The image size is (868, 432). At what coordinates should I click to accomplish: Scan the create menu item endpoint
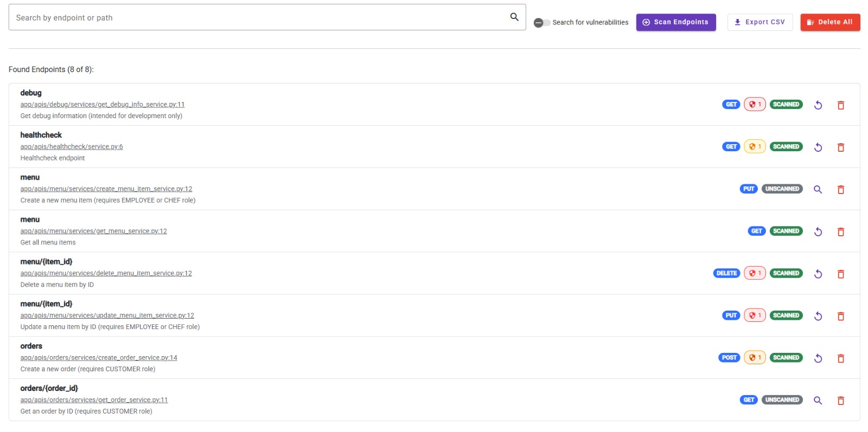818,190
